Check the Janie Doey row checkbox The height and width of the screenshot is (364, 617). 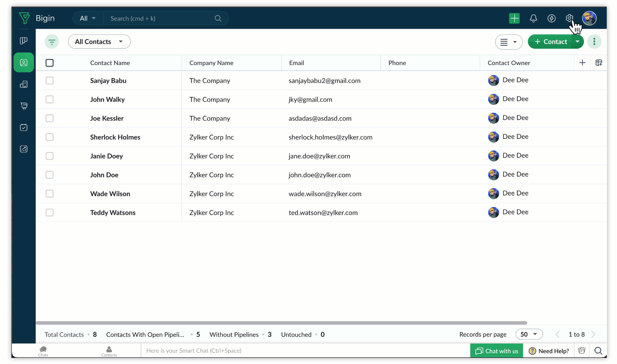click(50, 156)
